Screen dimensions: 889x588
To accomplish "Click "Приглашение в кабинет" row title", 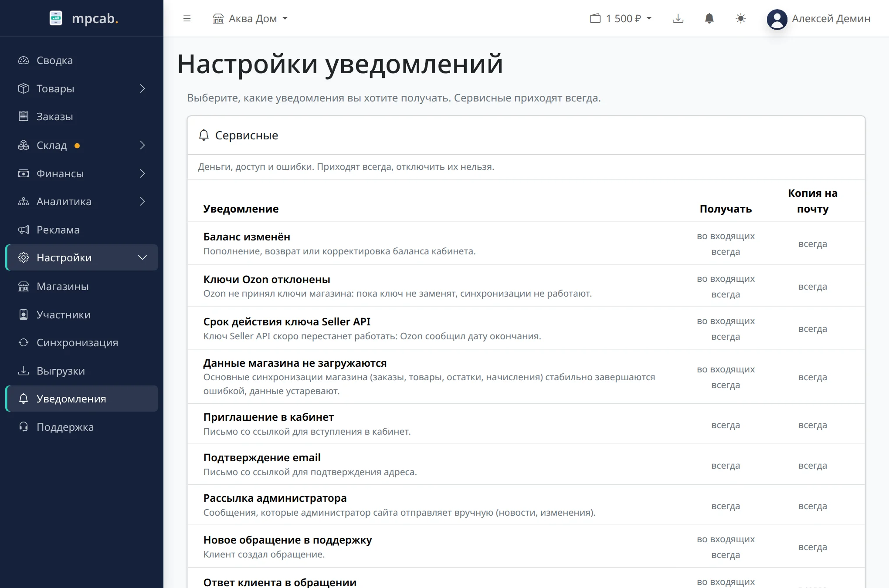I will pos(268,417).
